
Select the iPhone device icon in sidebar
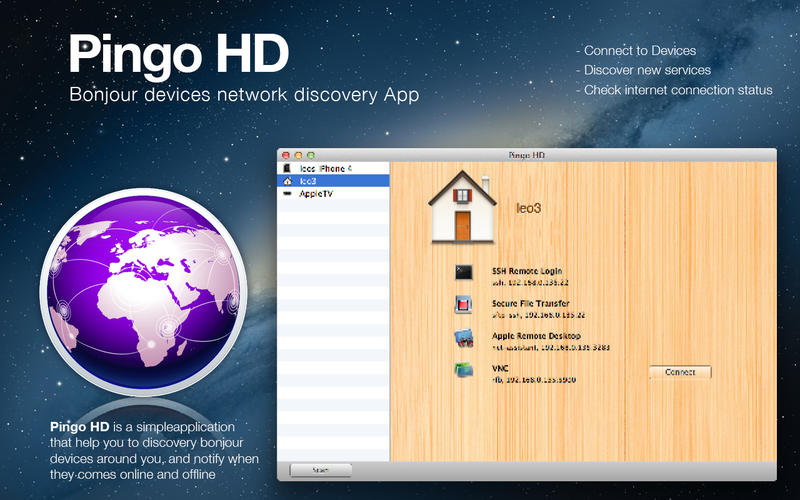[x=287, y=168]
